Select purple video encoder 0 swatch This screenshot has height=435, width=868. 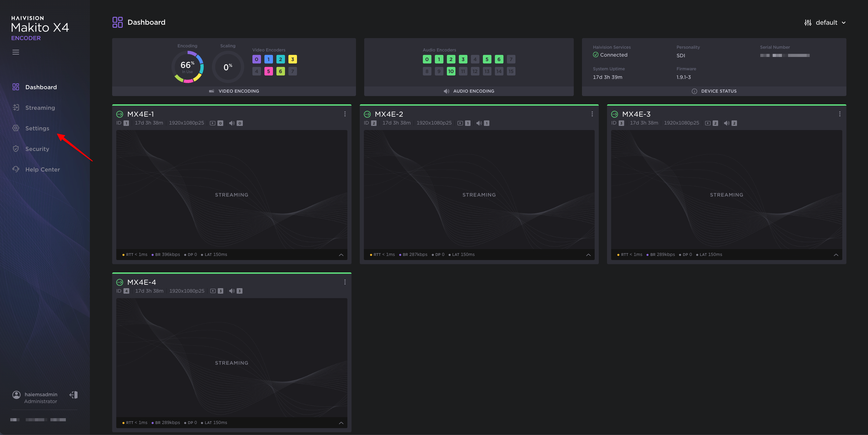coord(257,59)
